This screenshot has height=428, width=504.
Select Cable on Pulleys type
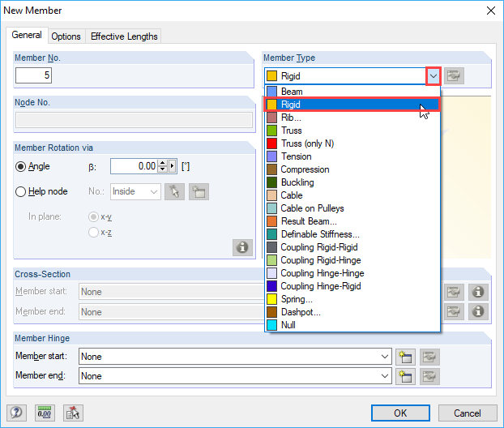(x=352, y=208)
